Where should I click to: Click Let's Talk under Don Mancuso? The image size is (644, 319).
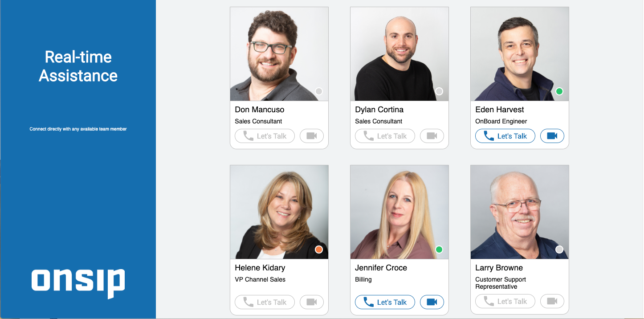point(265,136)
